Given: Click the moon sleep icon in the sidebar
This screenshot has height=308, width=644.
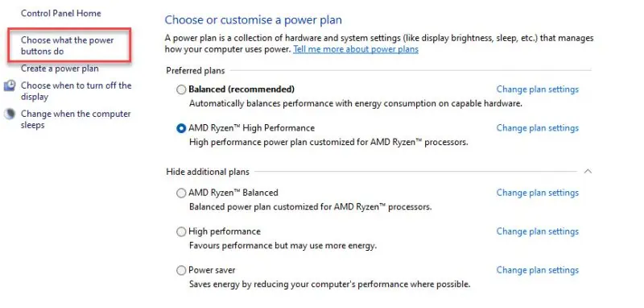Looking at the screenshot, I should tap(10, 114).
